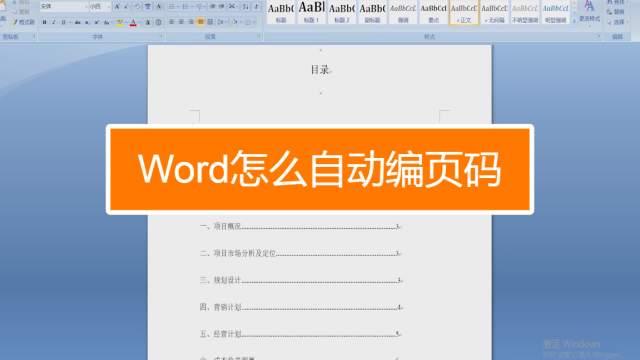
Task: Click the Format Painter brush
Action: [23, 22]
